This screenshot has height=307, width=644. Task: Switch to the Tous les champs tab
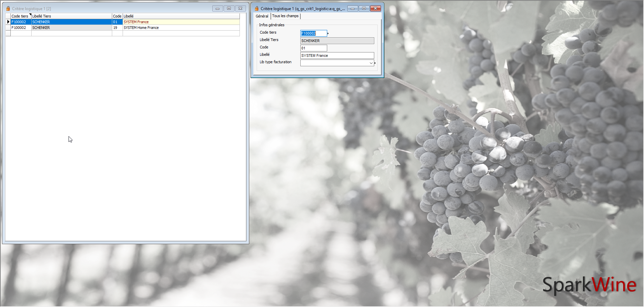285,16
